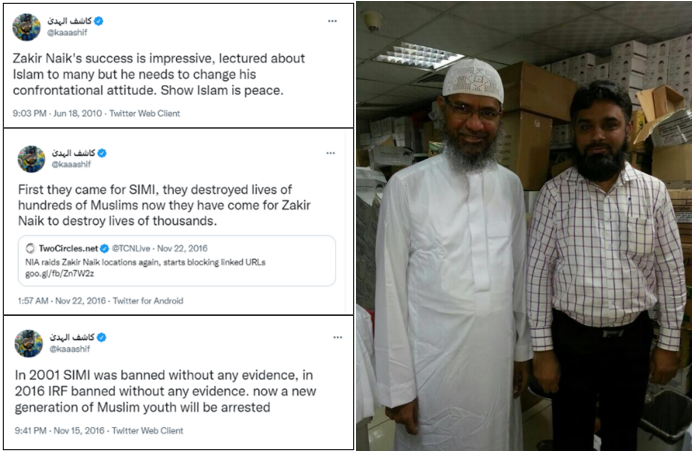This screenshot has width=692, height=451.
Task: Open the third tweet's three-dot more menu
Action: click(338, 337)
